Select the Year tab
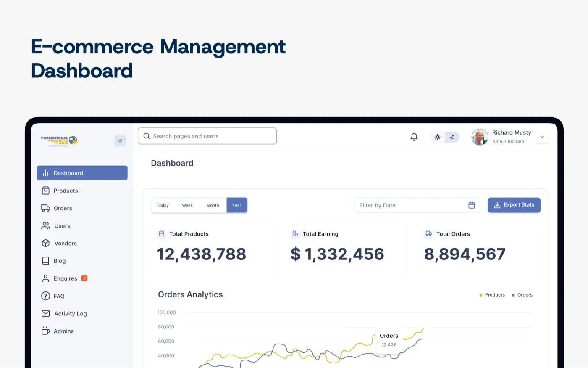Viewport: 588px width, 368px height. (237, 205)
